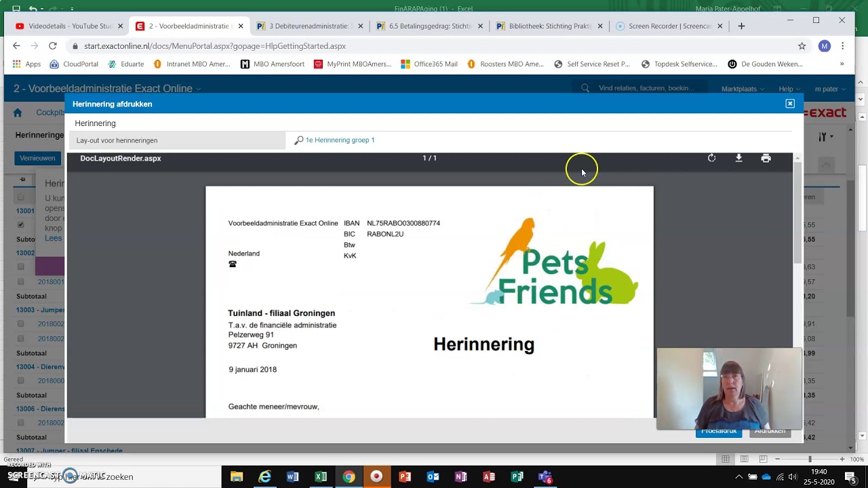Open Publisher from the taskbar

(517, 476)
